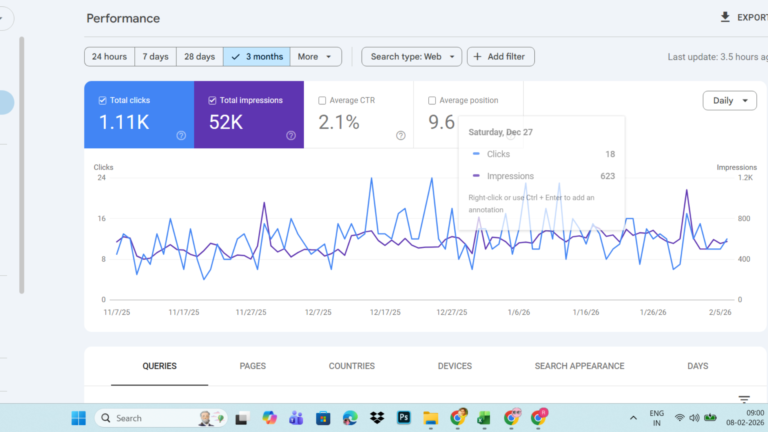Switch to the Pages tab
768x432 pixels.
[x=252, y=366]
